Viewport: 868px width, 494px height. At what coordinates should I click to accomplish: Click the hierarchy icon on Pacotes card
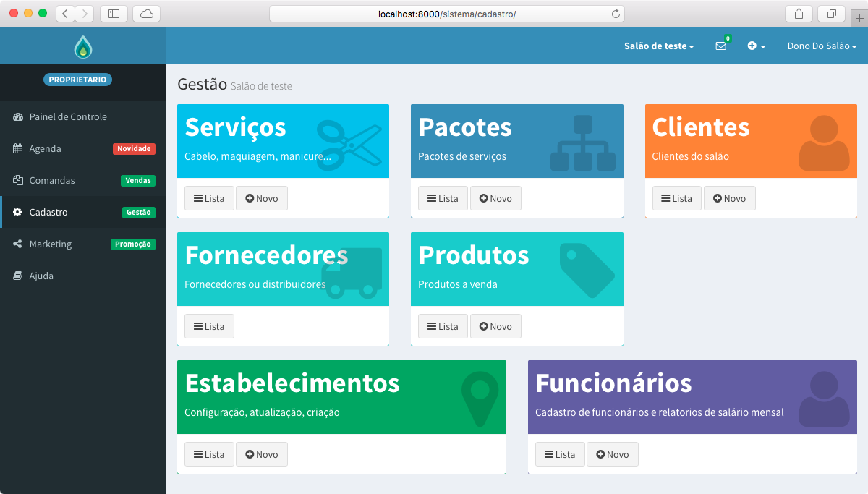[x=582, y=143]
